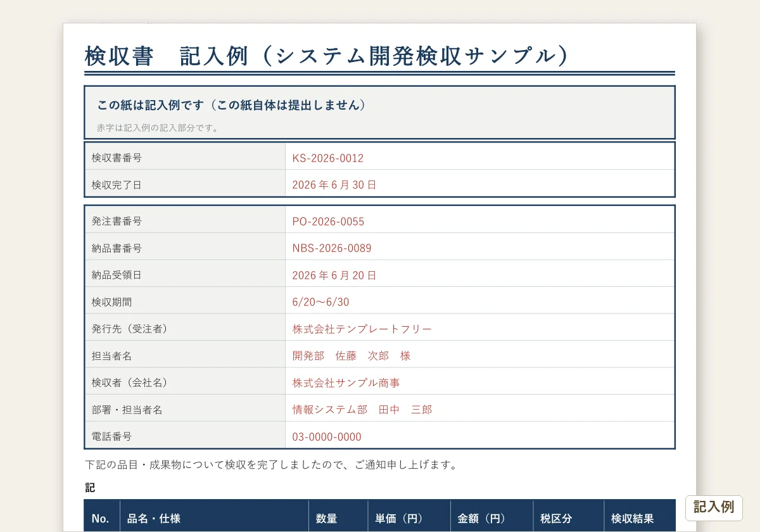This screenshot has height=532, width=760.
Task: Select the date 2026年6月30日
Action: point(334,185)
